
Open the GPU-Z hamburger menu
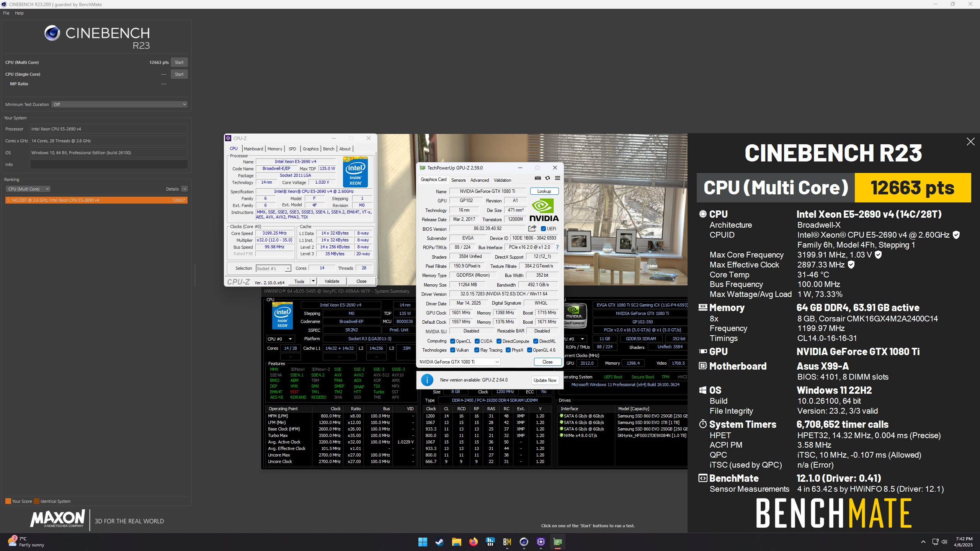click(x=557, y=178)
